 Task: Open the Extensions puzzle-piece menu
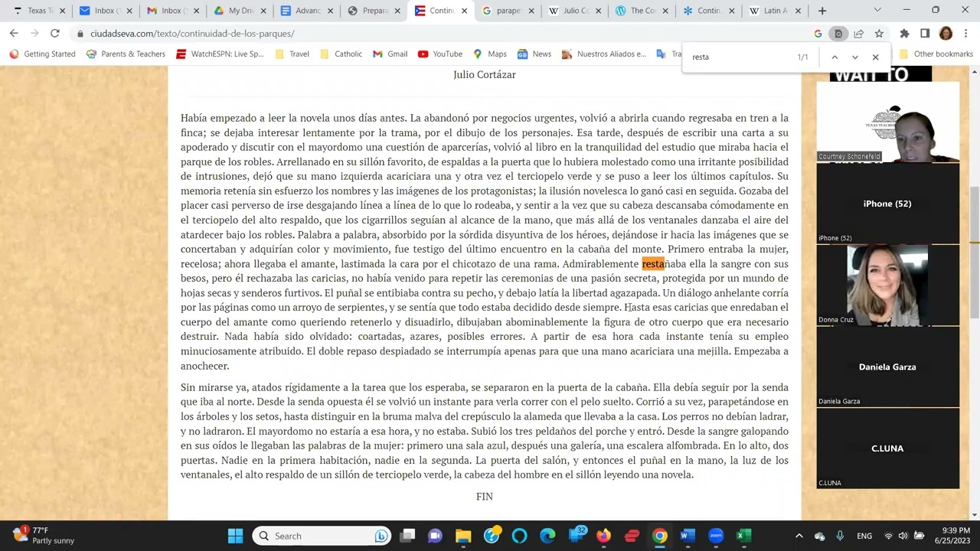(904, 34)
